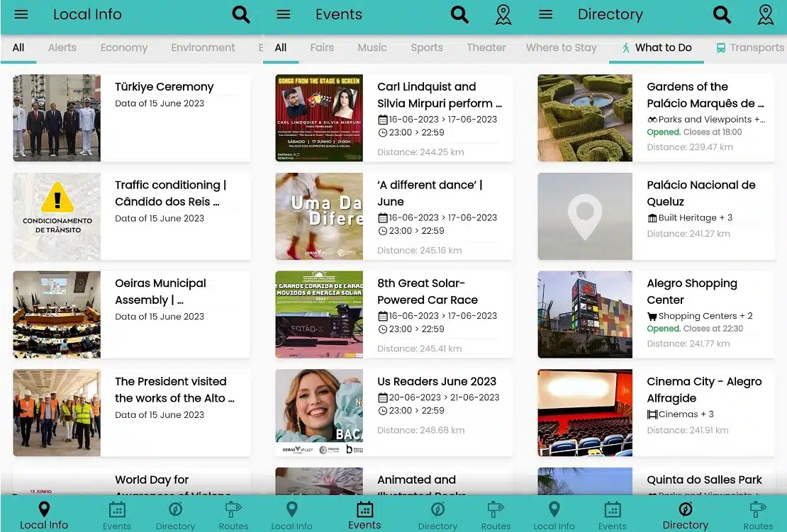This screenshot has width=787, height=532.
Task: Open Gardens of the Palácio Marquês entry
Action: coord(657,118)
